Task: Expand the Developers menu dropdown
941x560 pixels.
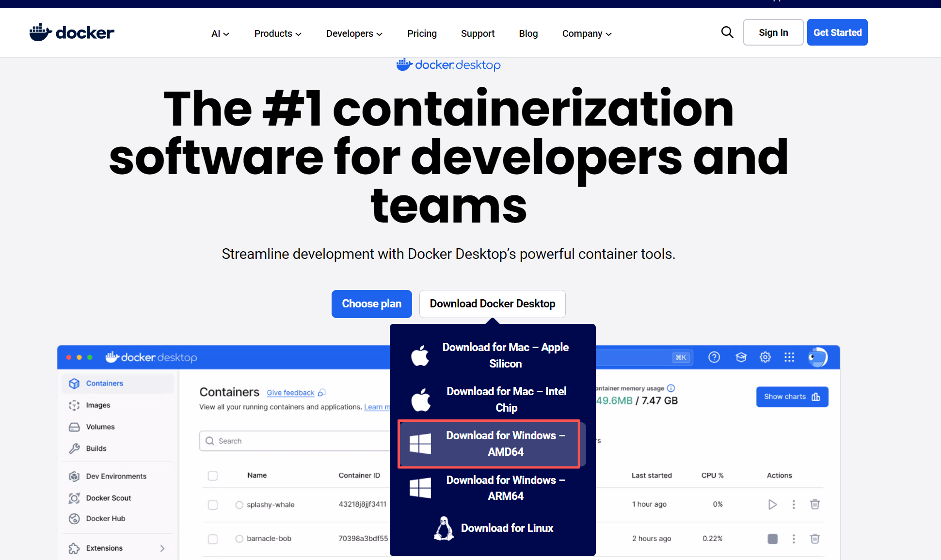Action: point(354,33)
